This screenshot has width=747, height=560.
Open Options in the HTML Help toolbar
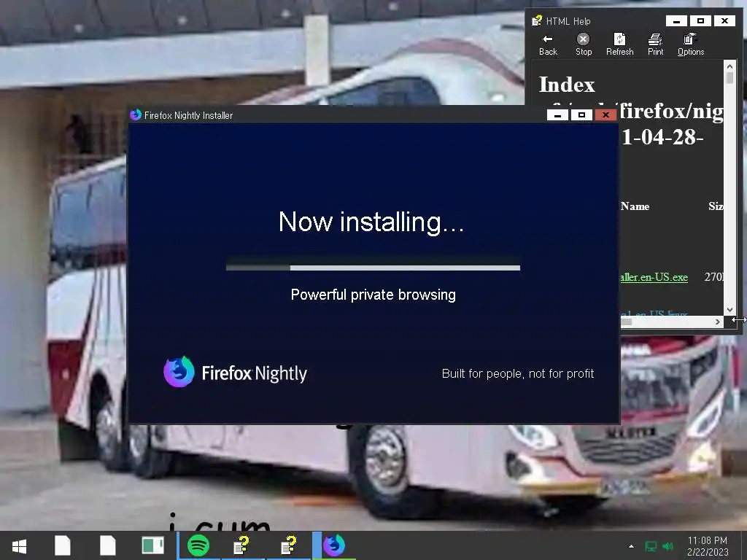point(690,44)
